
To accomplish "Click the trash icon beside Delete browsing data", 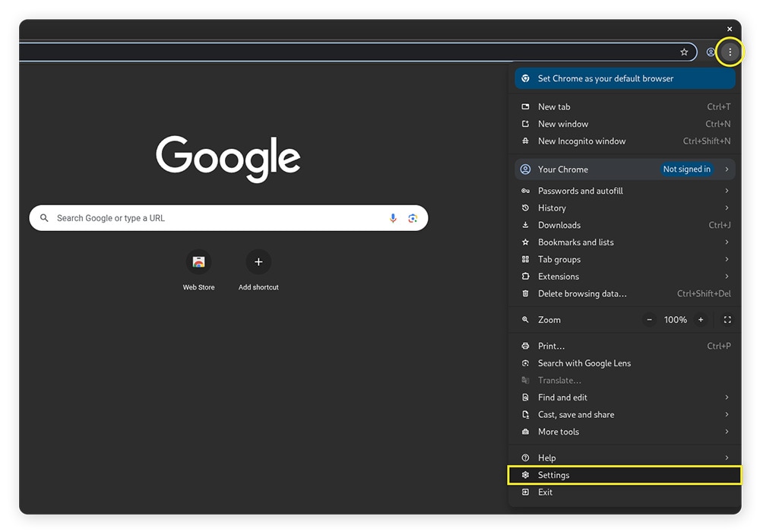I will point(525,293).
